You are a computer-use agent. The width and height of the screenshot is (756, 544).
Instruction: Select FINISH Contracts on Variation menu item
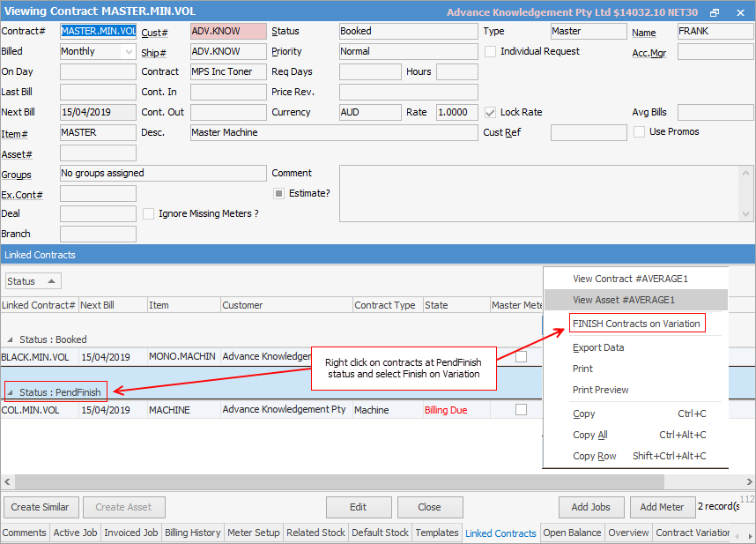(x=635, y=324)
